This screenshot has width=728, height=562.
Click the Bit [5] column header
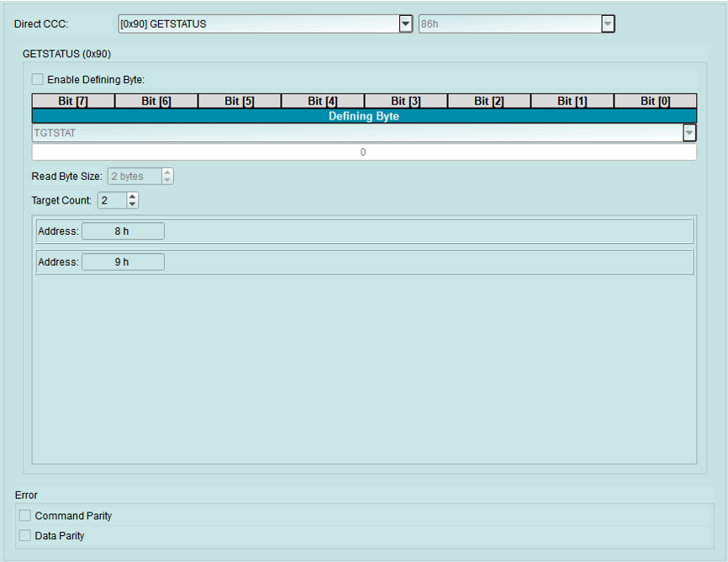pos(239,101)
